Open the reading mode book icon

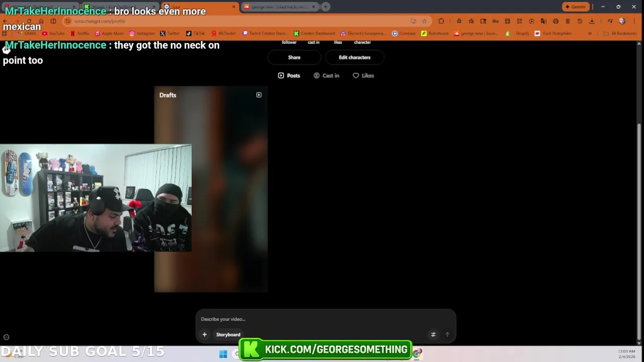point(53,21)
